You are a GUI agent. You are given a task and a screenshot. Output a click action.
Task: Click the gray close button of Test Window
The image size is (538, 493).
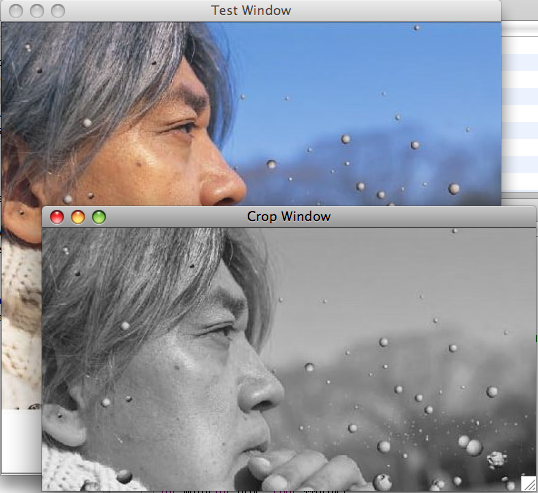pyautogui.click(x=16, y=11)
